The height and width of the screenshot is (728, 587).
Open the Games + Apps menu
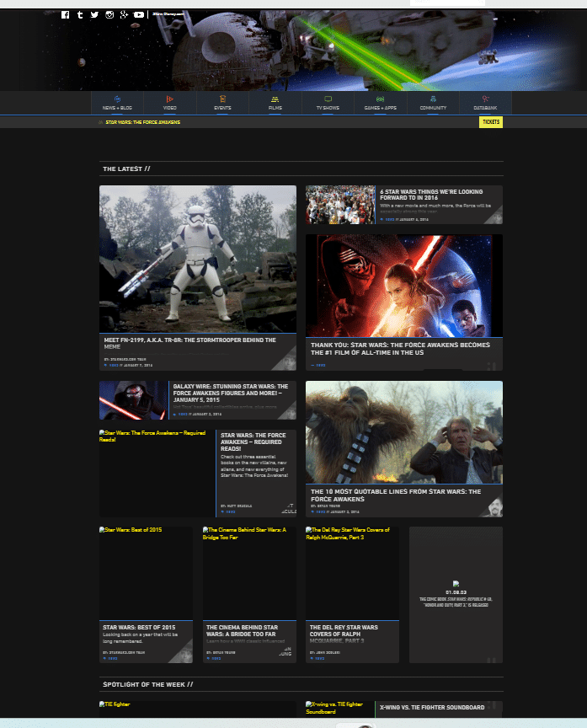380,103
